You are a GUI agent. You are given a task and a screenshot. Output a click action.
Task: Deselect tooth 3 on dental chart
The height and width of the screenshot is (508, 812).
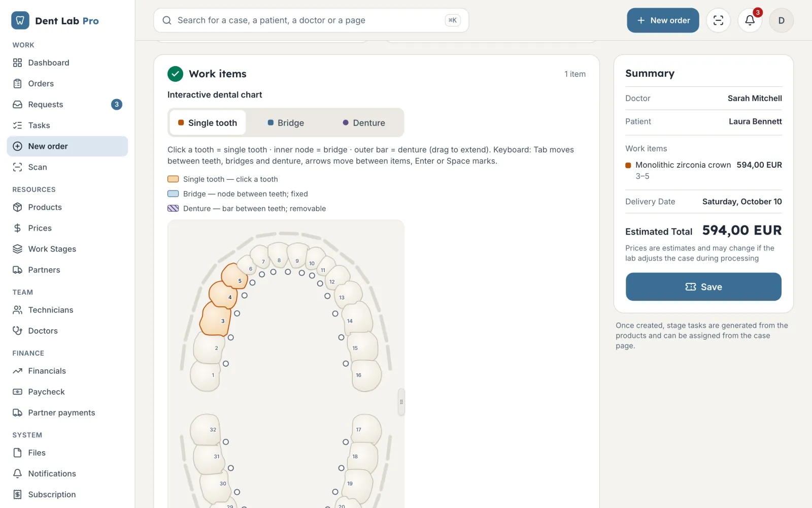215,319
